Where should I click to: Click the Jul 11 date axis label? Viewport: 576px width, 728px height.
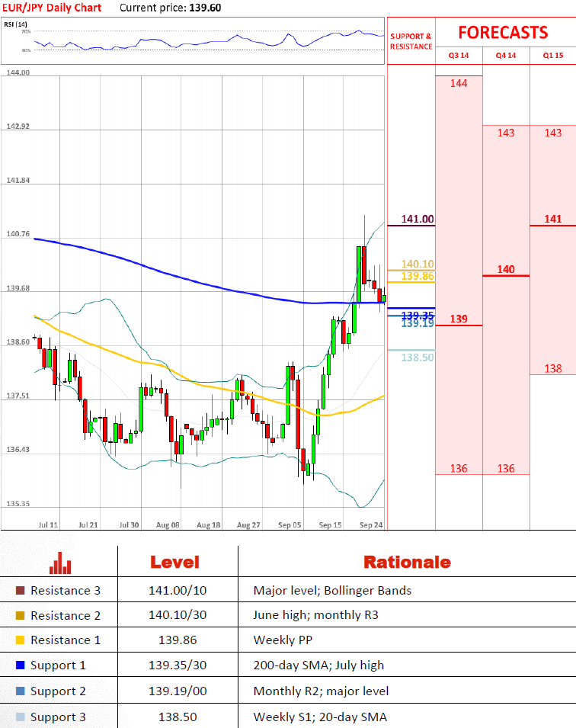pyautogui.click(x=48, y=524)
